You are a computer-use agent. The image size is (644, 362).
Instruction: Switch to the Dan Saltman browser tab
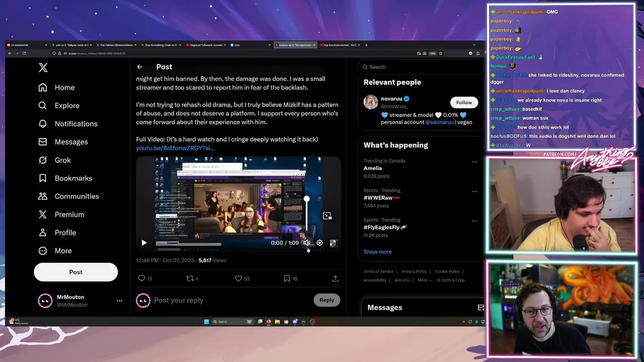pyautogui.click(x=116, y=45)
